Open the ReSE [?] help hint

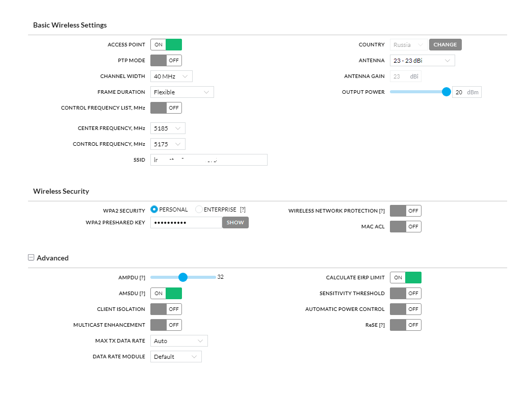[x=382, y=325]
